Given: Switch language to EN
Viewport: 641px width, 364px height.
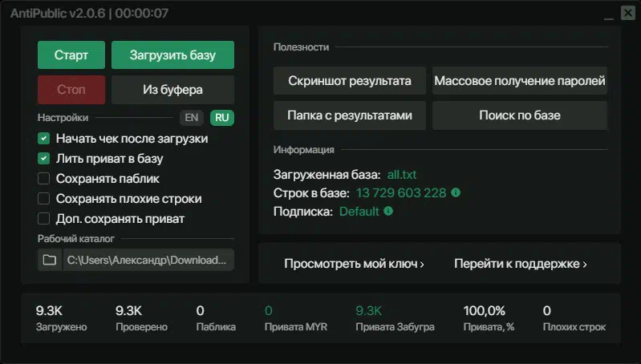Looking at the screenshot, I should click(x=191, y=118).
